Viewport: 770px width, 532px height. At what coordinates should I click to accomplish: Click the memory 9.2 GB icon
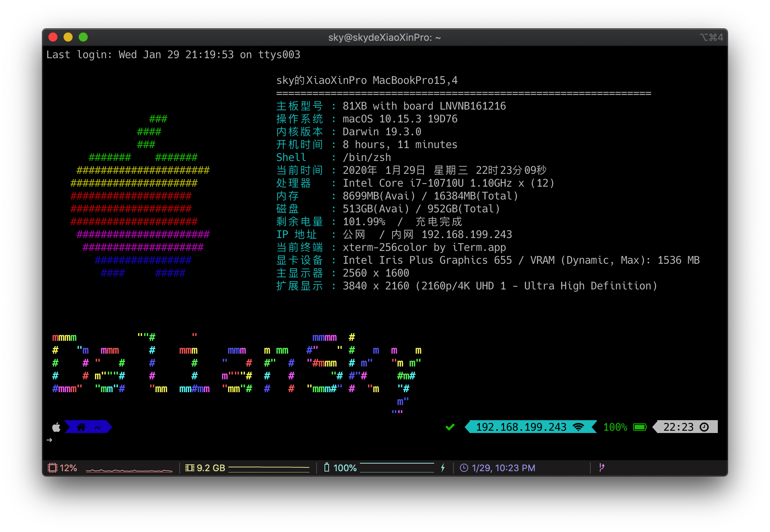(190, 468)
